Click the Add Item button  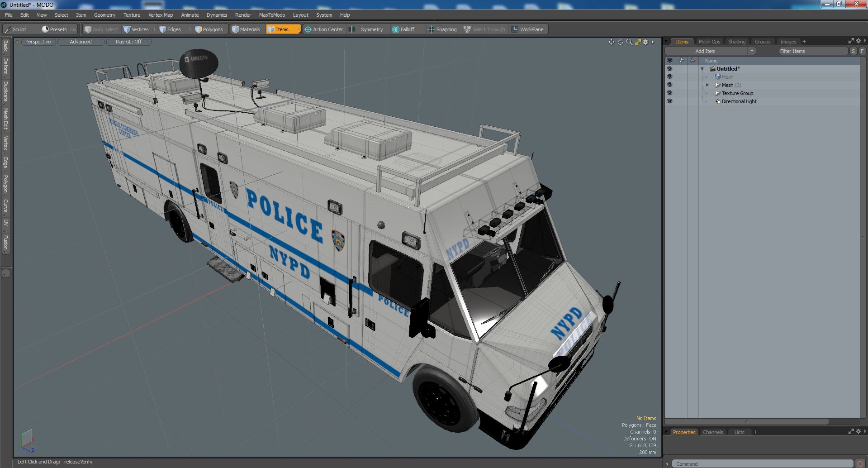pyautogui.click(x=705, y=51)
